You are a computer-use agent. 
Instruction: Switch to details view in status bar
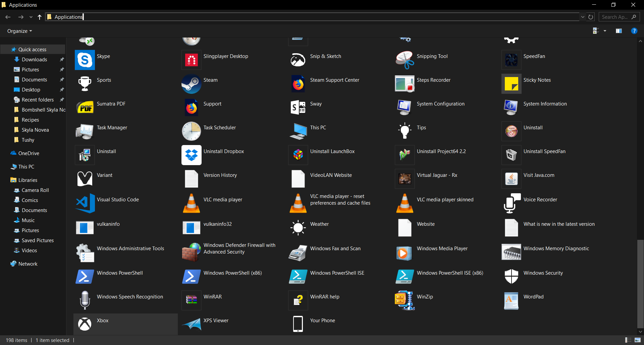point(628,340)
